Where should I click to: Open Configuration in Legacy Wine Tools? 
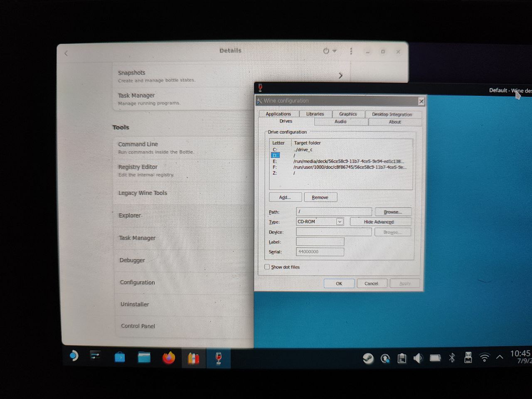coord(184,282)
